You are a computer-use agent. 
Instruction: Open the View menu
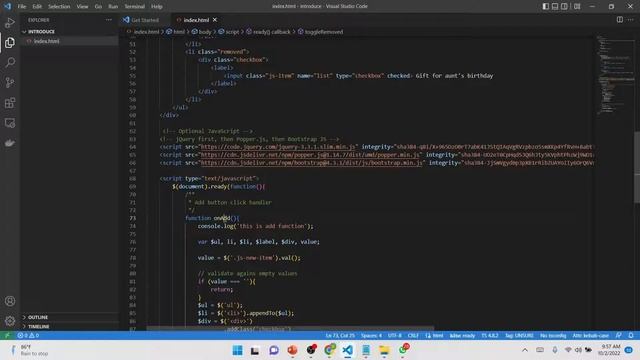click(x=82, y=7)
